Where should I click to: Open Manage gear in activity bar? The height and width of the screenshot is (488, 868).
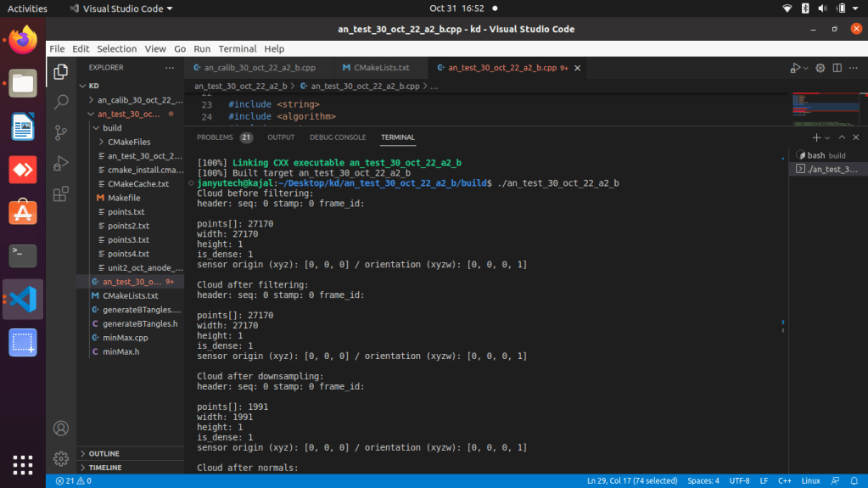(x=61, y=458)
